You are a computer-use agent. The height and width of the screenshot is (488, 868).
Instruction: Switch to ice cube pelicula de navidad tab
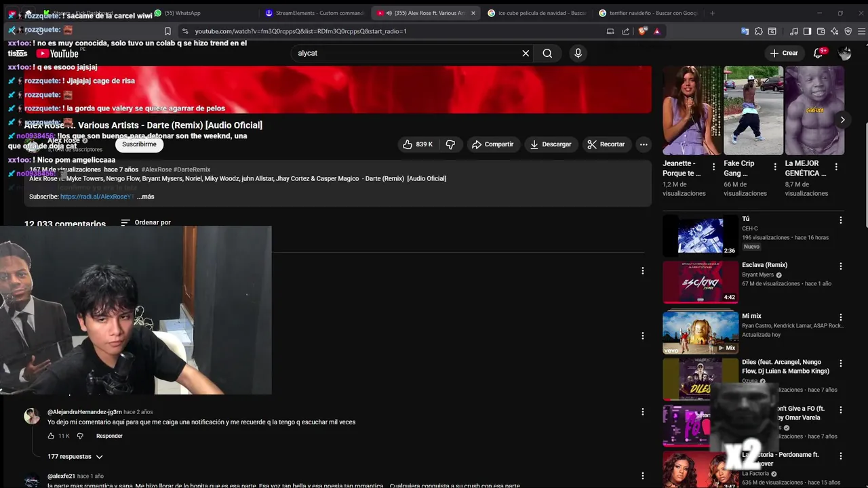(x=536, y=13)
